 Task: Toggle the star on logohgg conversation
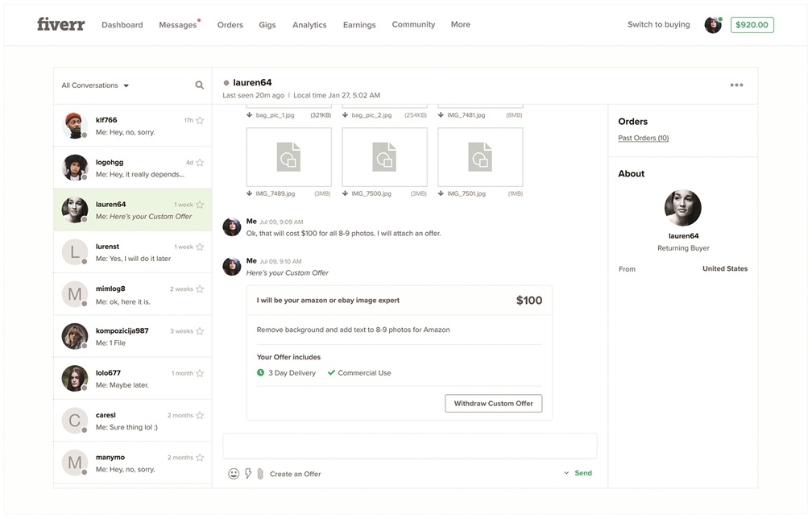(200, 163)
